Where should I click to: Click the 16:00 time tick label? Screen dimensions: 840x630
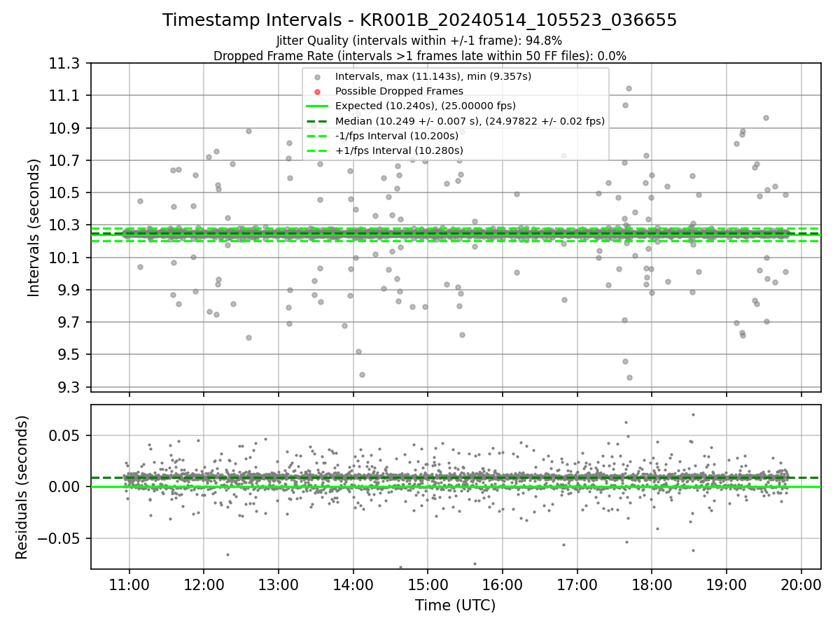(x=502, y=584)
